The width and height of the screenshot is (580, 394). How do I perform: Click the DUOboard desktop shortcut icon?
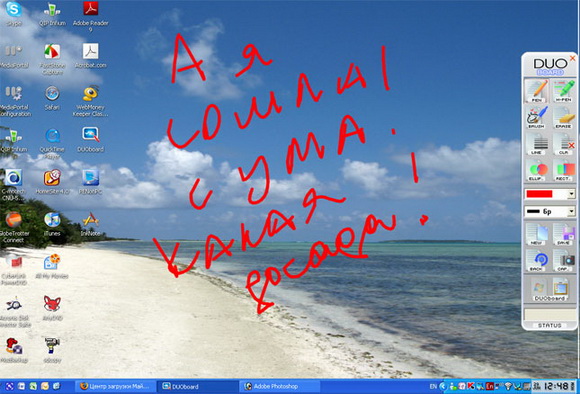click(x=91, y=139)
